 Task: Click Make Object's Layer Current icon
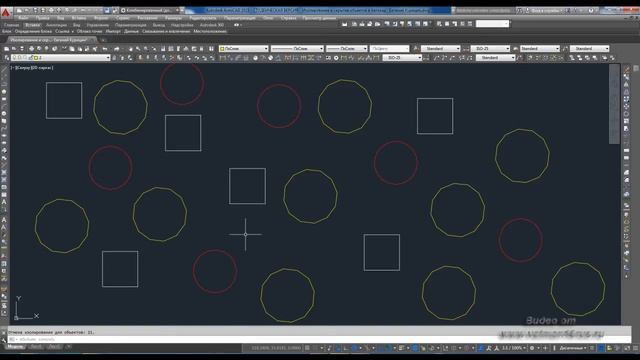coord(114,58)
